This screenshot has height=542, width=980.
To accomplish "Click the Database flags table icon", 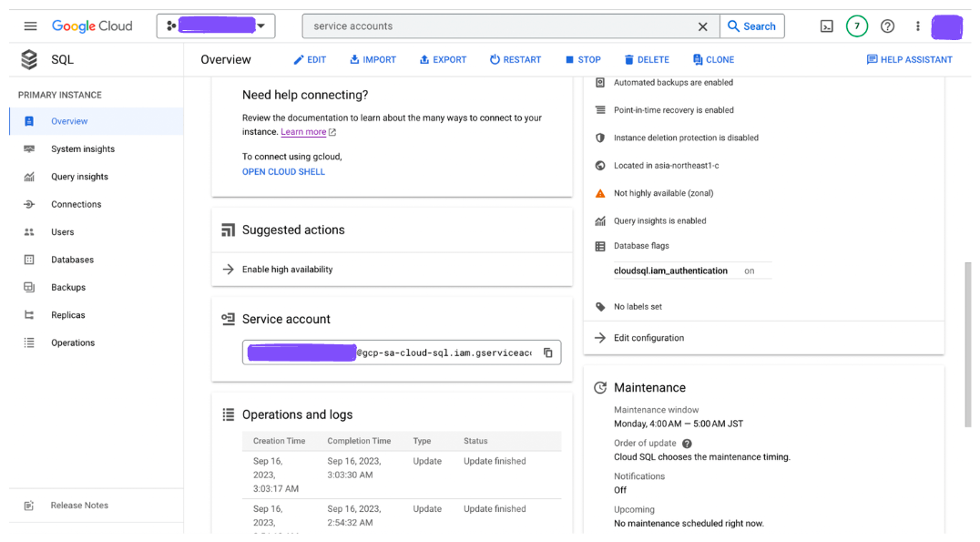I will click(600, 246).
